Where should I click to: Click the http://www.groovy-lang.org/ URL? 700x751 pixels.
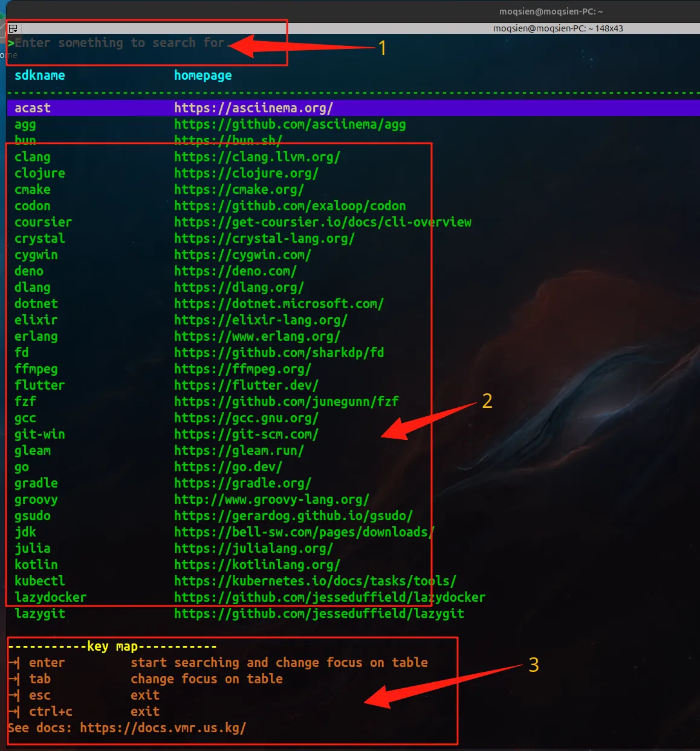click(x=272, y=500)
